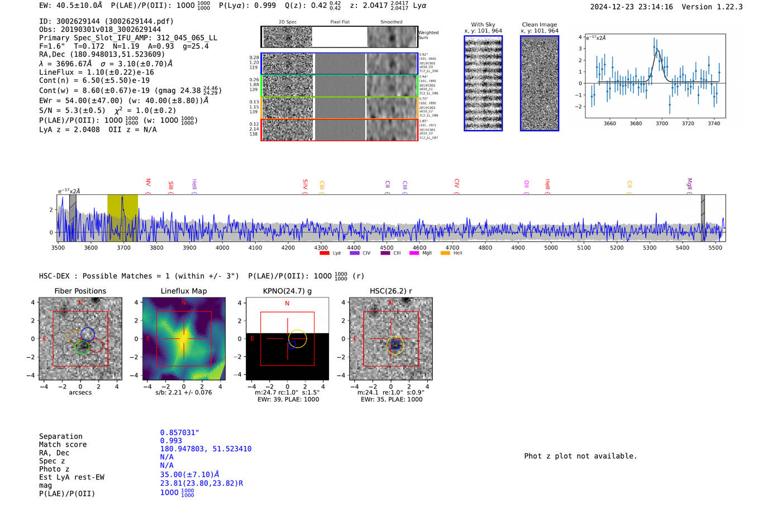
Task: Click the LineFlux = 1.10(±0.22)e-16 text
Action: (x=97, y=73)
